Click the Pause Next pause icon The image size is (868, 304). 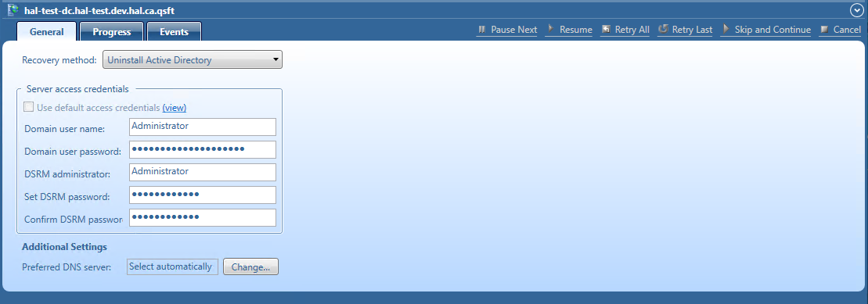pyautogui.click(x=482, y=29)
